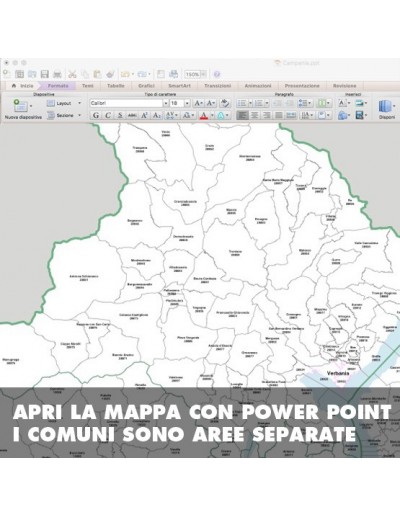
Task: Click the text effects teal A icon
Action: 221,115
